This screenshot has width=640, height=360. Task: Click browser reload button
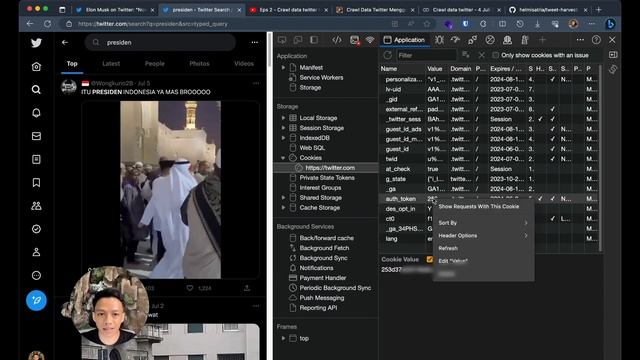pos(47,24)
